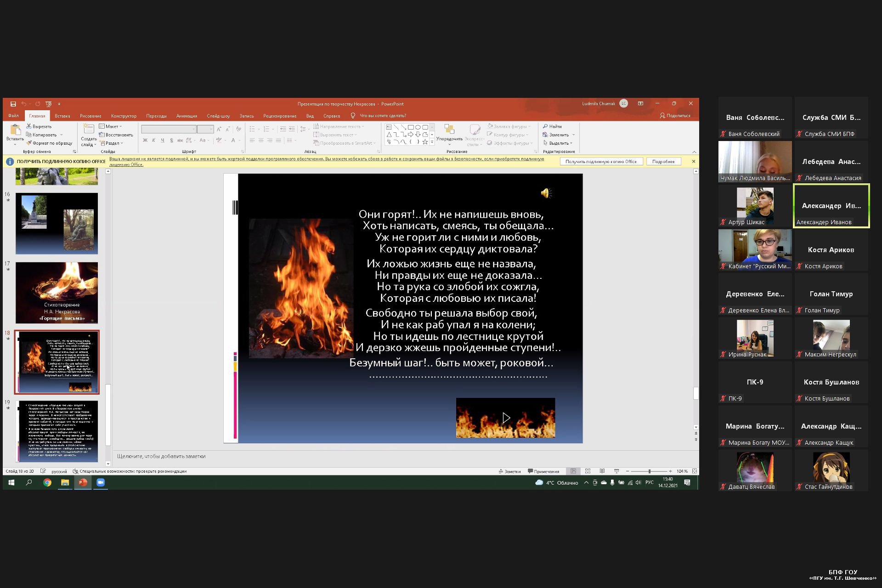
Task: Pick the text box shape in gallery
Action: click(x=389, y=127)
